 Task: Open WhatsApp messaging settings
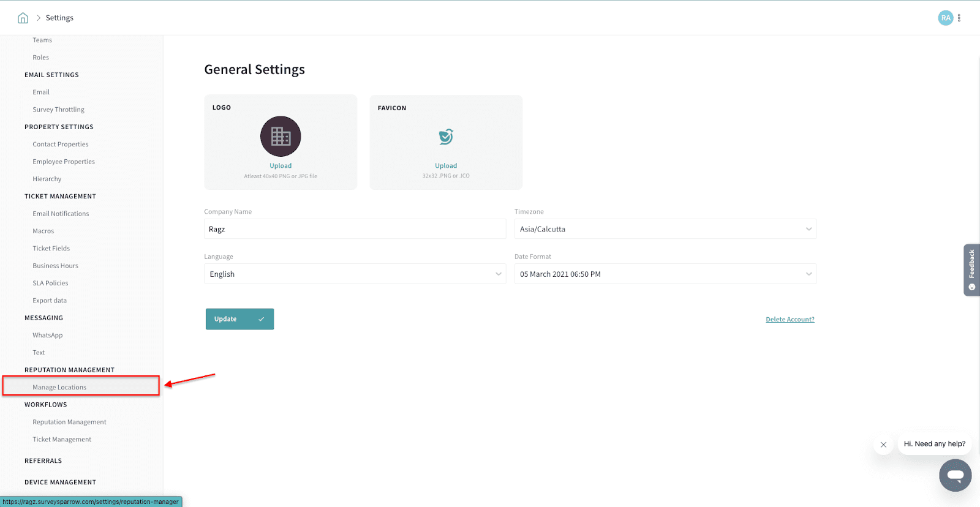pos(48,335)
